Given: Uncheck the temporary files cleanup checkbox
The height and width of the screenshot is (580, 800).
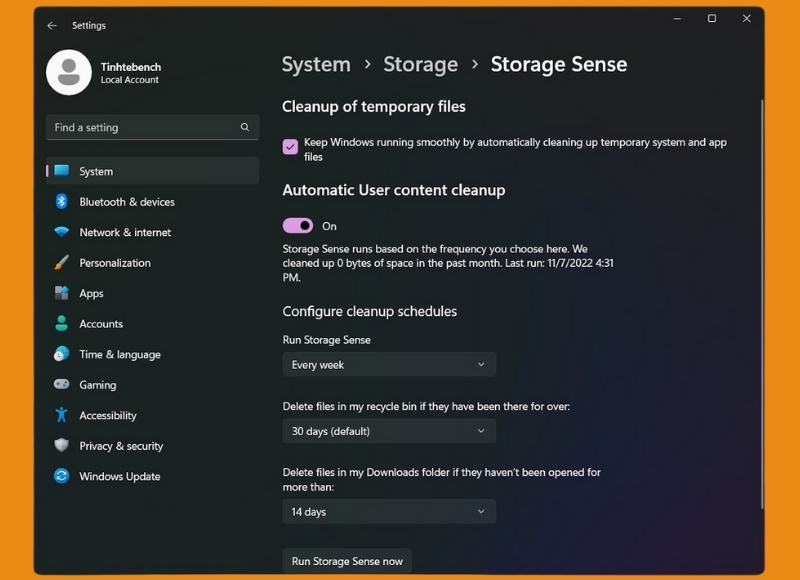Looking at the screenshot, I should [x=290, y=147].
